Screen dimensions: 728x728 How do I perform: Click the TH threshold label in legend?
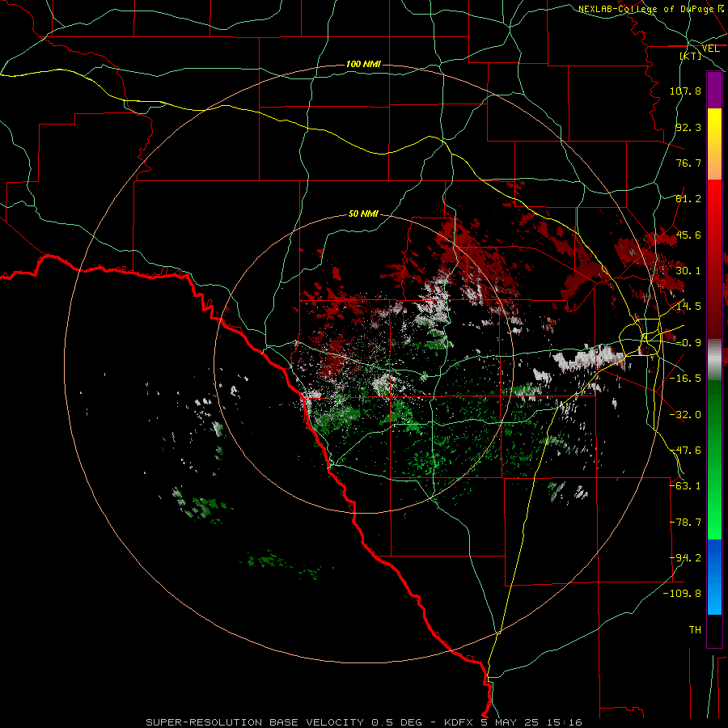coord(695,630)
